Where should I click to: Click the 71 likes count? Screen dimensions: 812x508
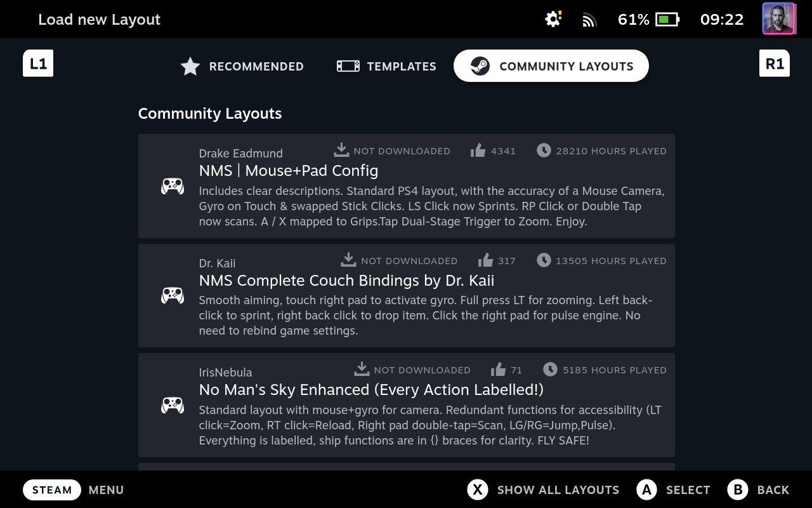point(516,370)
